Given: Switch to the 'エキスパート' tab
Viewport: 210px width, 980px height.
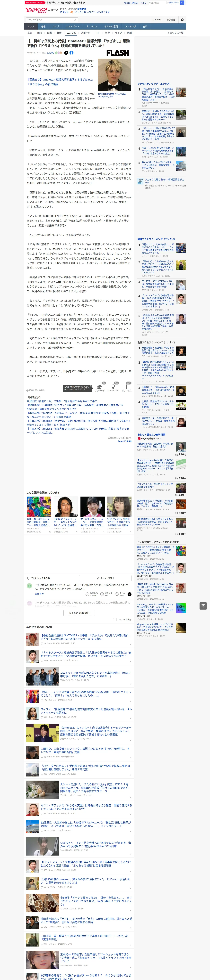Looking at the screenshot, I should (x=72, y=27).
